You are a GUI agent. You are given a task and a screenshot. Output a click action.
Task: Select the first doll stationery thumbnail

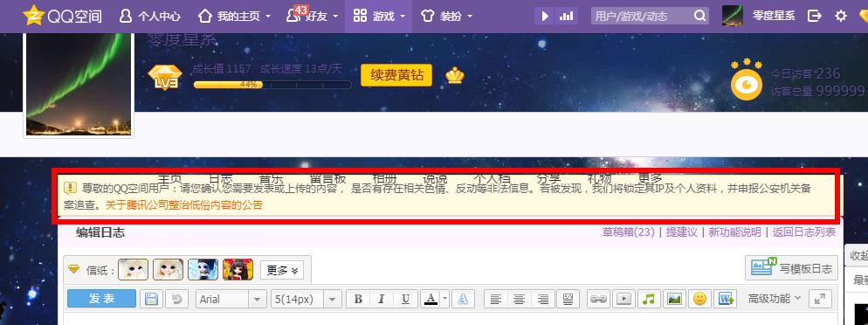(x=133, y=270)
